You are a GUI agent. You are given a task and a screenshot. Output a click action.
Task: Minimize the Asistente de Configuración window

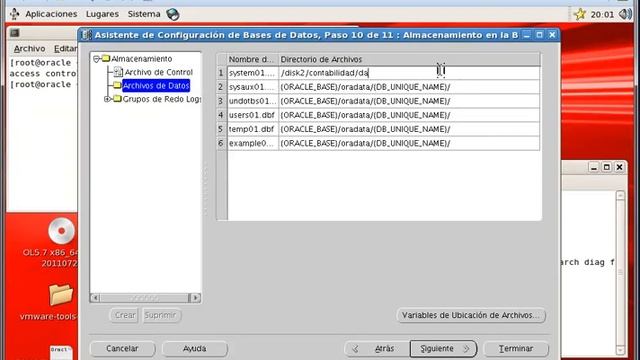pos(527,35)
